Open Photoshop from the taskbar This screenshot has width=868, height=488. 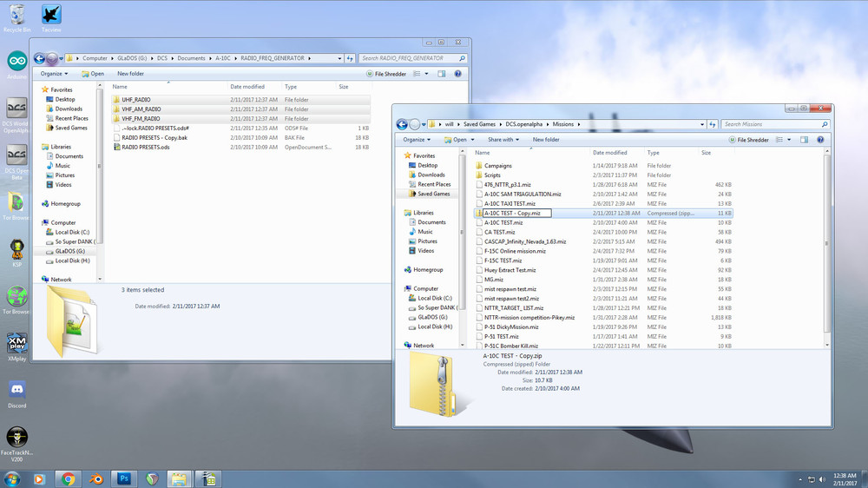124,478
